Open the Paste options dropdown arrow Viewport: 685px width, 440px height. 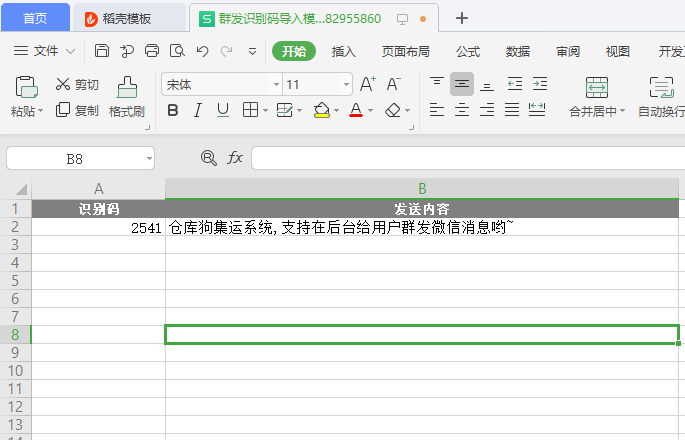(x=41, y=111)
